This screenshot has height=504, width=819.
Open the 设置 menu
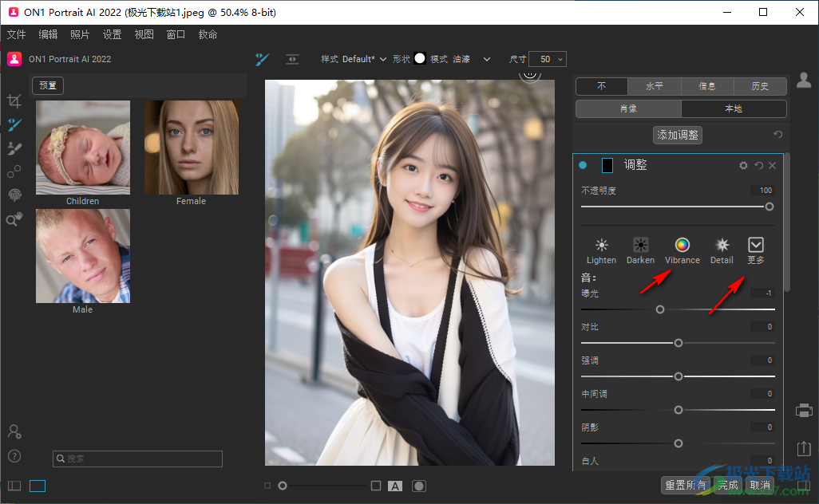point(112,34)
